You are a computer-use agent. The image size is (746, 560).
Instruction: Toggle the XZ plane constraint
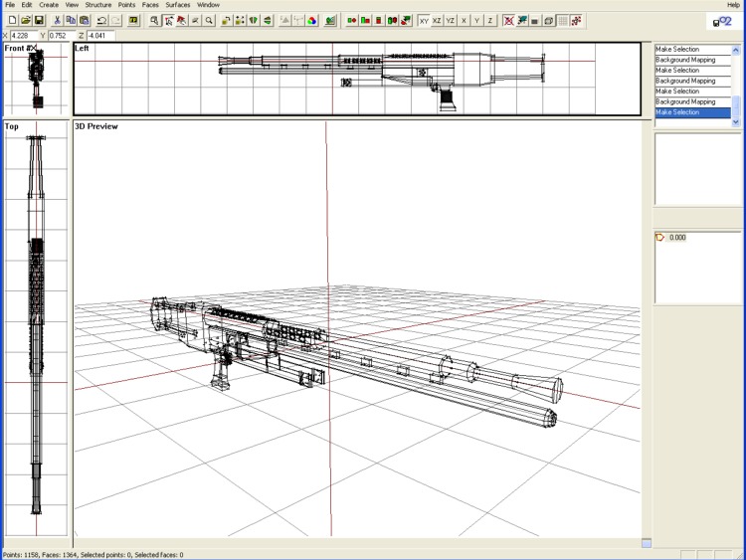point(438,20)
